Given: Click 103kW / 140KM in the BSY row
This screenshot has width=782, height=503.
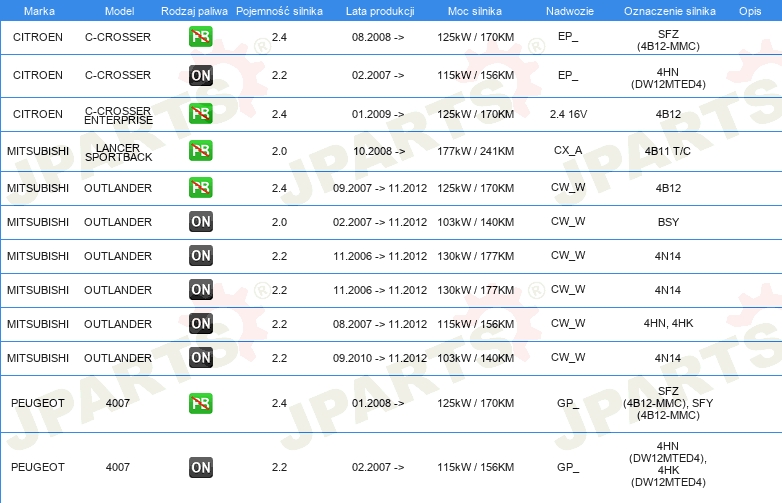Looking at the screenshot, I should click(x=475, y=222).
